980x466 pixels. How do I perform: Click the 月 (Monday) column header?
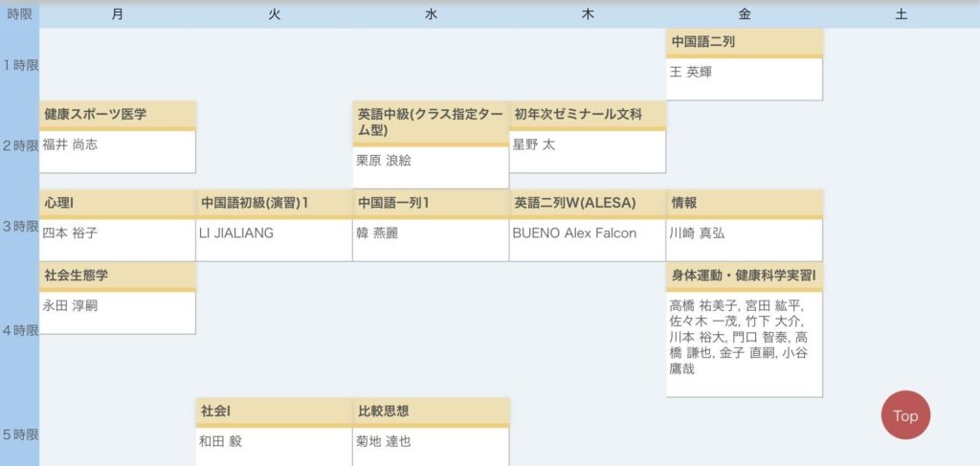(117, 14)
